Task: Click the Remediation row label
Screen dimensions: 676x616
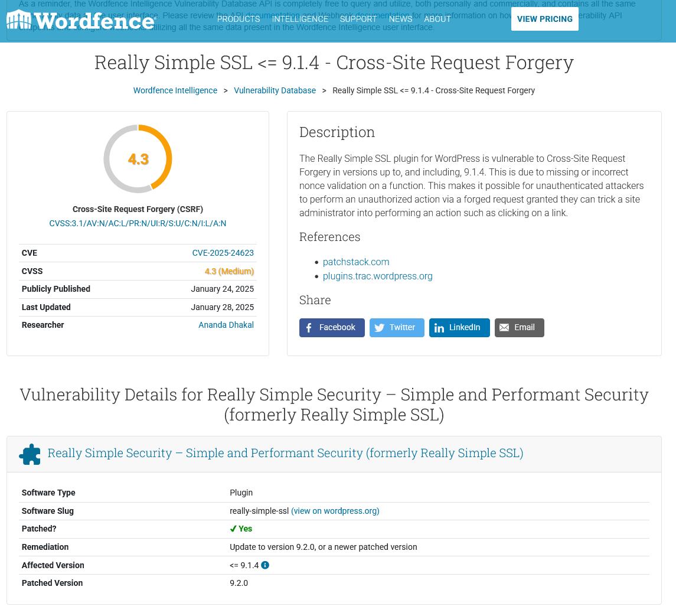Action: point(45,547)
